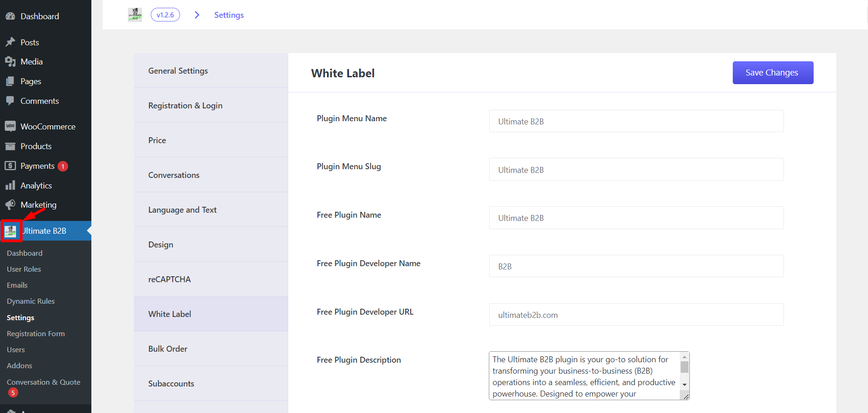Switch to the Price settings tab
868x413 pixels.
211,140
